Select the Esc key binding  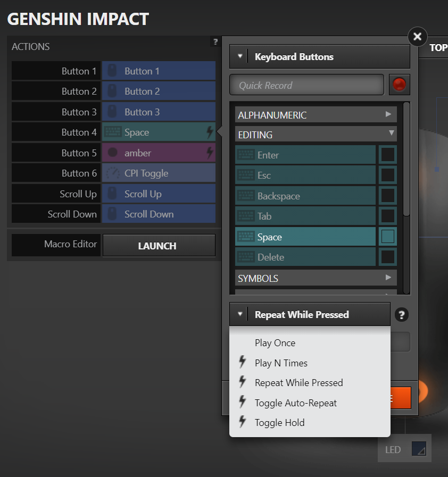[305, 175]
